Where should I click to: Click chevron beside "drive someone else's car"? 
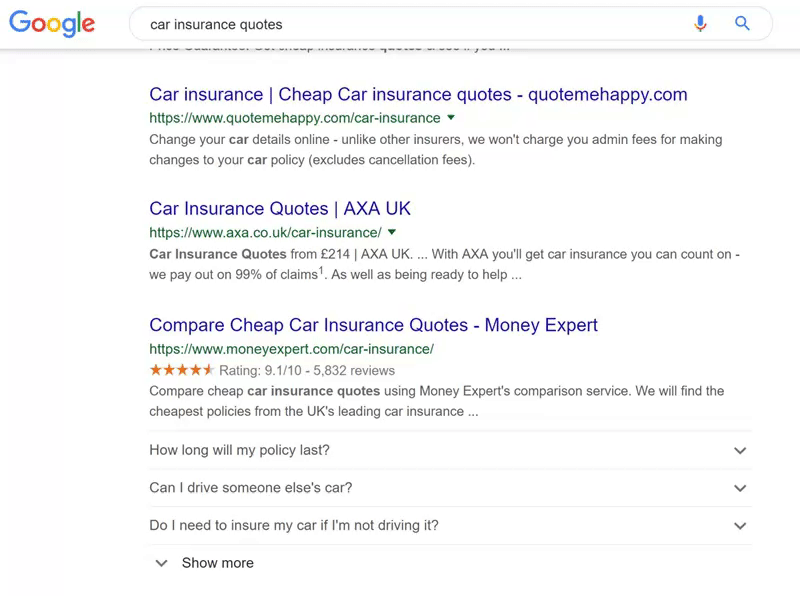point(740,488)
